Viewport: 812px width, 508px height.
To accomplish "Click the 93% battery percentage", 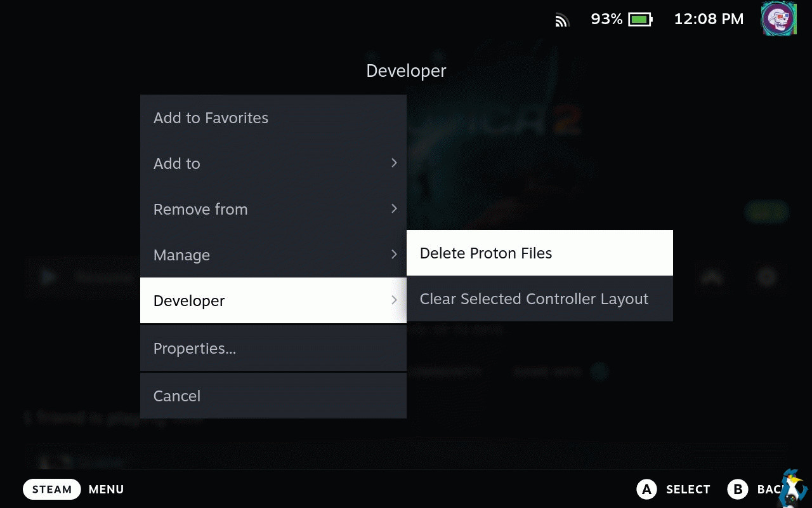I will point(606,19).
